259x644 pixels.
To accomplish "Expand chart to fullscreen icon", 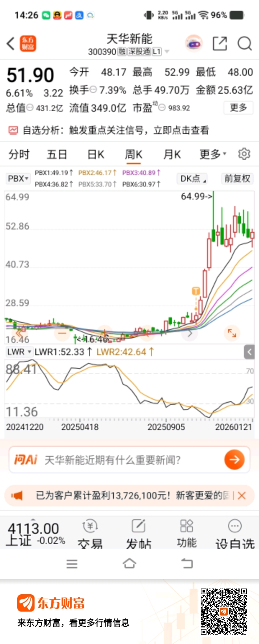I will 232,333.
